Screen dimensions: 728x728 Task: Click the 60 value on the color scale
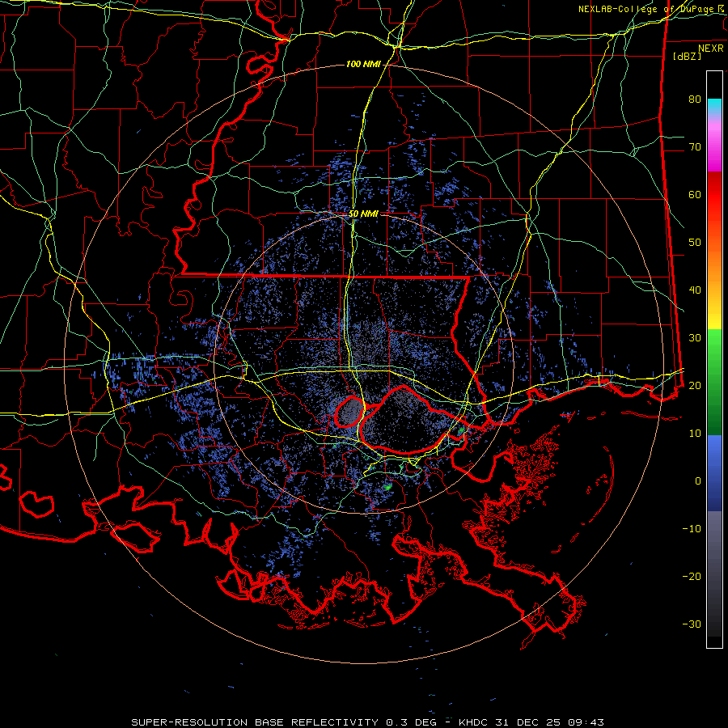coord(695,194)
